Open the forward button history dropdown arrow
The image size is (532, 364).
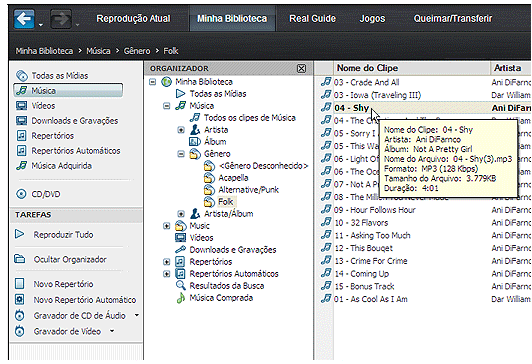tap(77, 25)
